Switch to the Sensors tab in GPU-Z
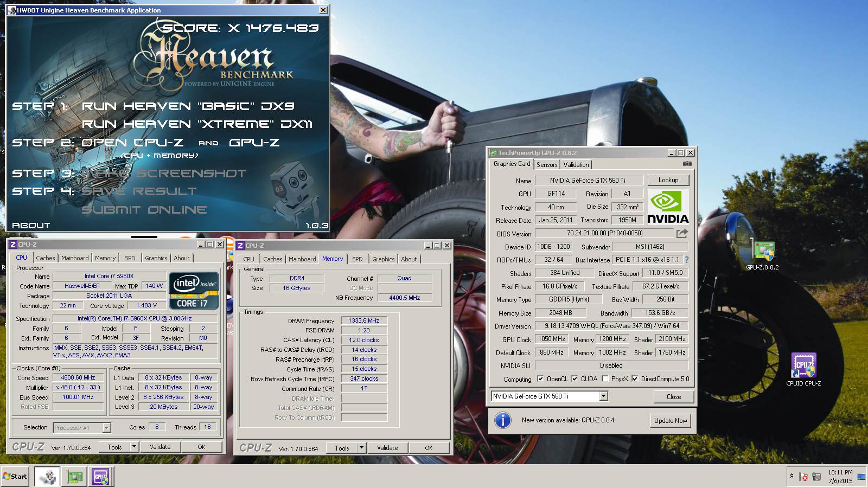 [x=547, y=165]
